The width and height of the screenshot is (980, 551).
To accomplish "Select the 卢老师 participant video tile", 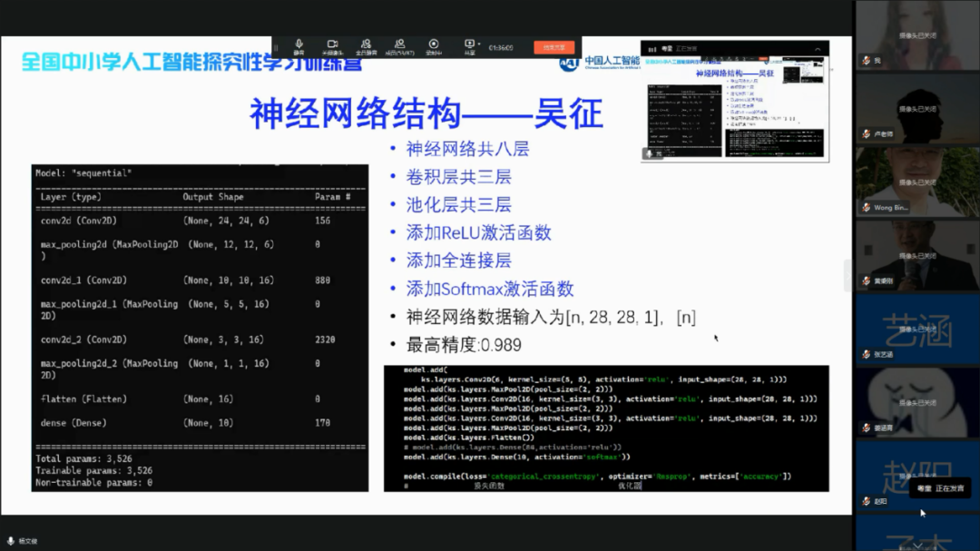I will pyautogui.click(x=917, y=109).
